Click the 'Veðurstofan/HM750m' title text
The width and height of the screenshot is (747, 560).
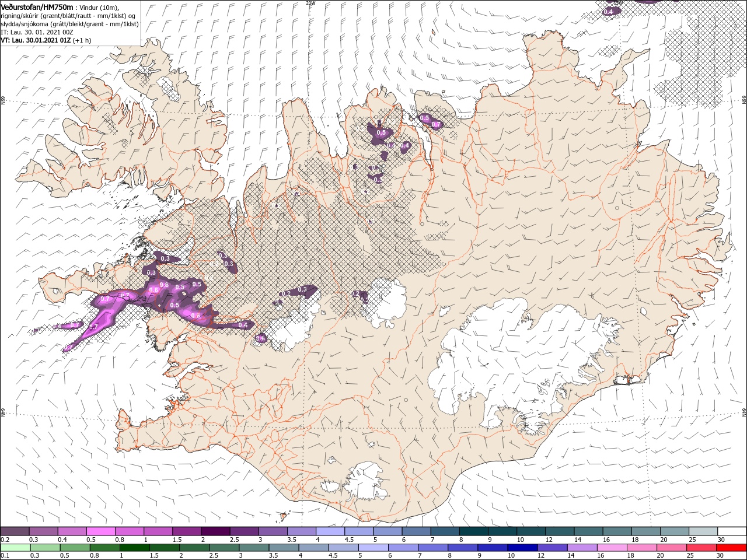(37, 6)
